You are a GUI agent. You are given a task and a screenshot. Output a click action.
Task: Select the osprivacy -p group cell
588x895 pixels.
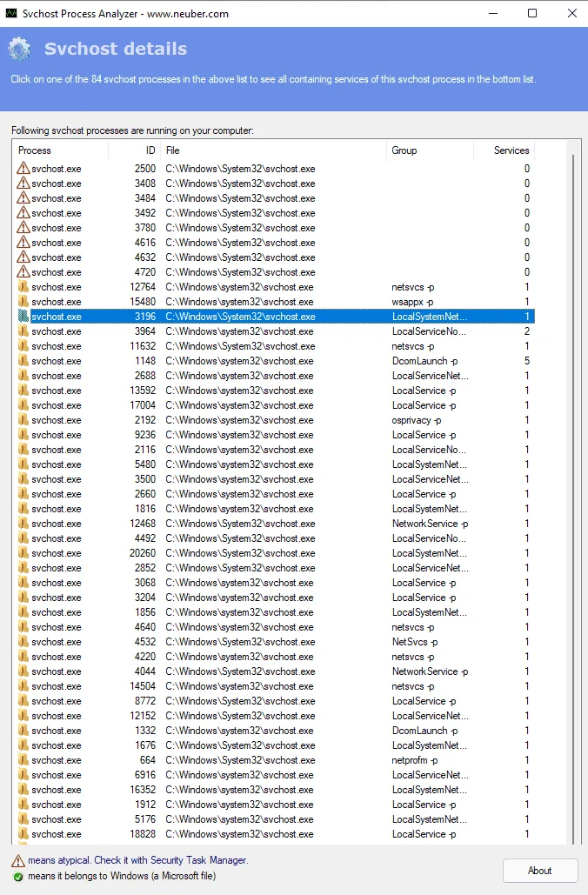pyautogui.click(x=416, y=420)
